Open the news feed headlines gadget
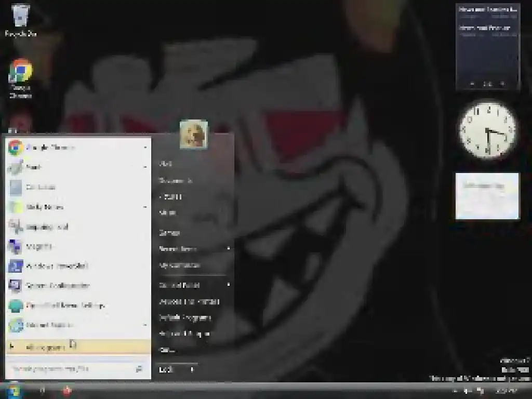Screen dimensions: 532x399 [487, 46]
